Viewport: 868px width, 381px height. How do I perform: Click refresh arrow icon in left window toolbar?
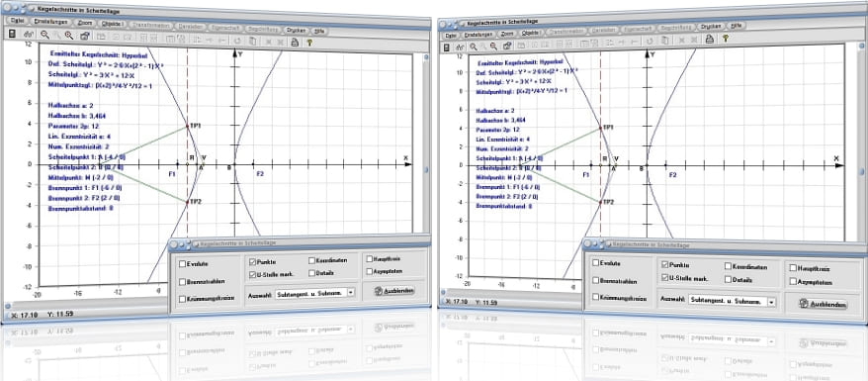point(237,40)
